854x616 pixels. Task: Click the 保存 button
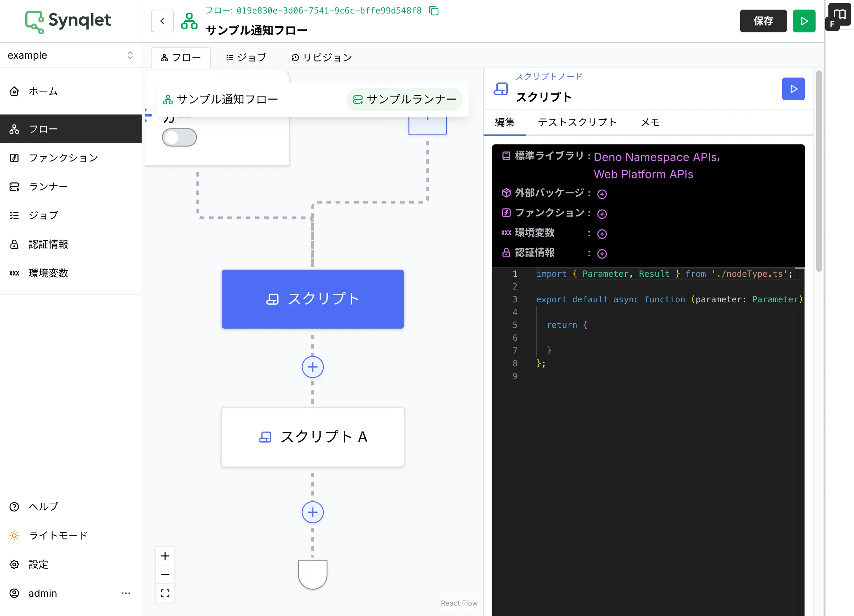coord(763,21)
